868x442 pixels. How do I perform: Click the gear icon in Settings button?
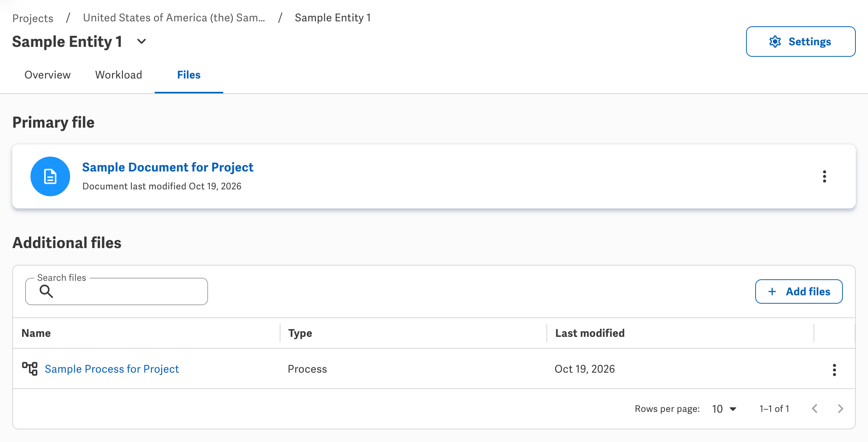775,42
